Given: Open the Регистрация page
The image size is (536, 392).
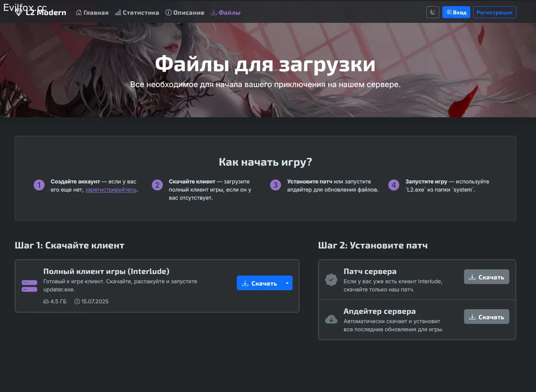Looking at the screenshot, I should pos(495,12).
